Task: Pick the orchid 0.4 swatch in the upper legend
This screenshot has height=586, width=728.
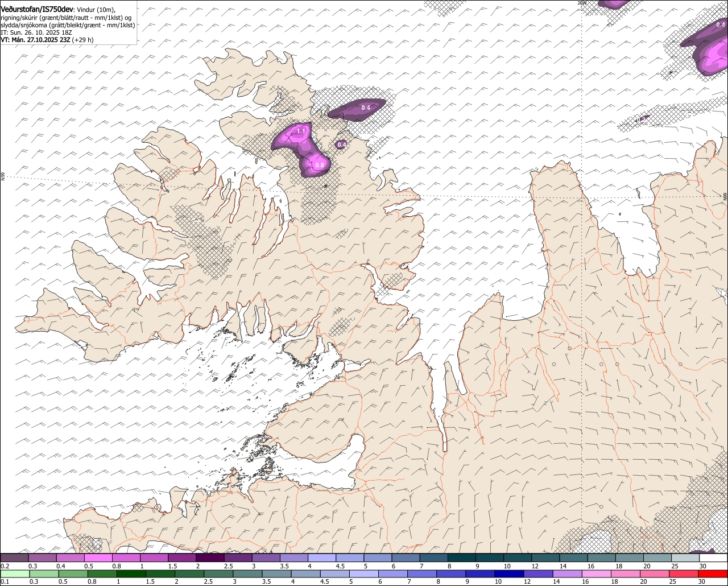Action: pyautogui.click(x=70, y=558)
